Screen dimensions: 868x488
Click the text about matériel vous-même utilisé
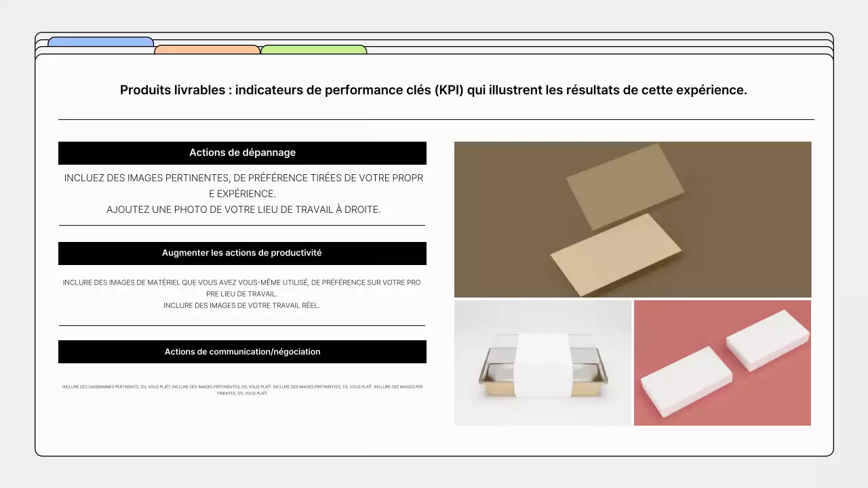(242, 293)
